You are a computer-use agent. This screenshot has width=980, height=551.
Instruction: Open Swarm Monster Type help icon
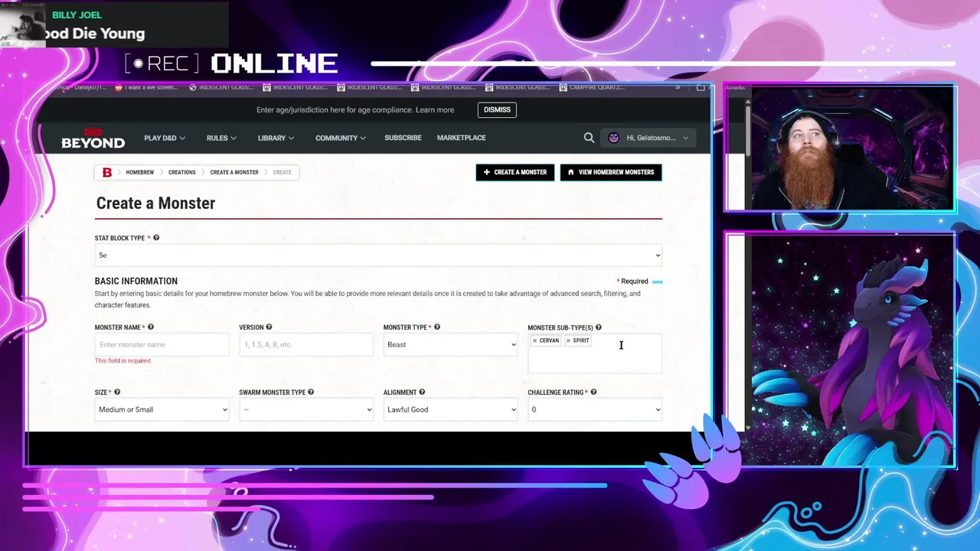tap(311, 393)
